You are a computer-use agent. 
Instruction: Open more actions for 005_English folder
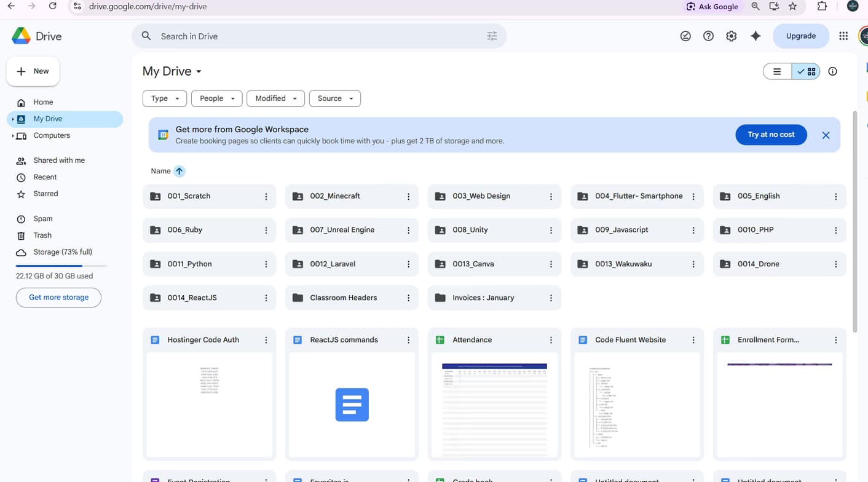tap(835, 197)
